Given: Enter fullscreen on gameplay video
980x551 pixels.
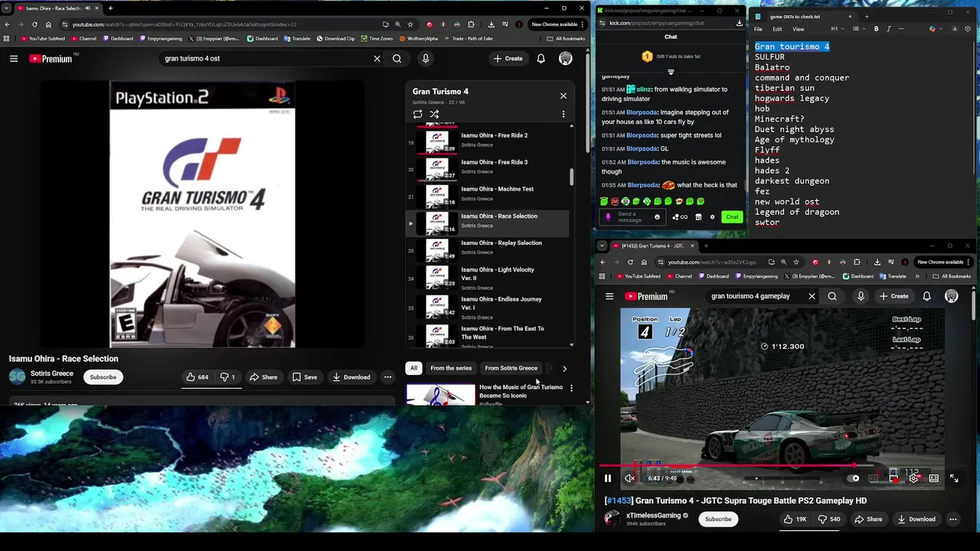Looking at the screenshot, I should coord(954,478).
